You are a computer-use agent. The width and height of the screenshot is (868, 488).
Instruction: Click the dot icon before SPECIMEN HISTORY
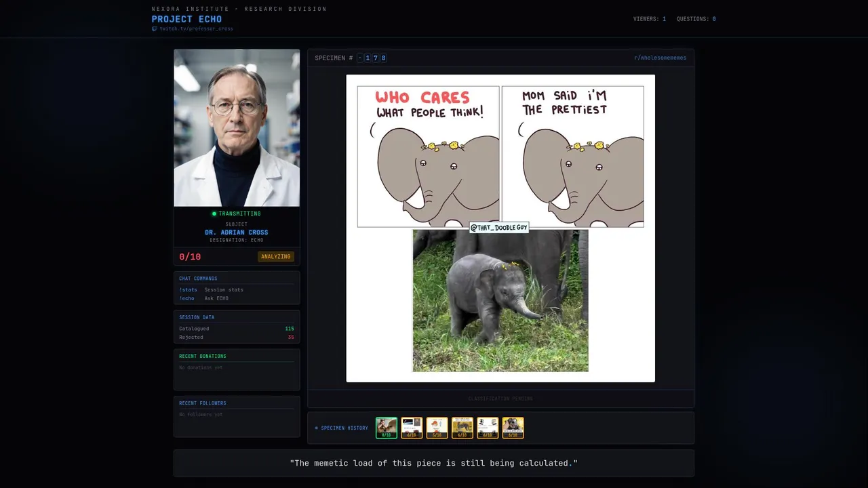pyautogui.click(x=317, y=428)
